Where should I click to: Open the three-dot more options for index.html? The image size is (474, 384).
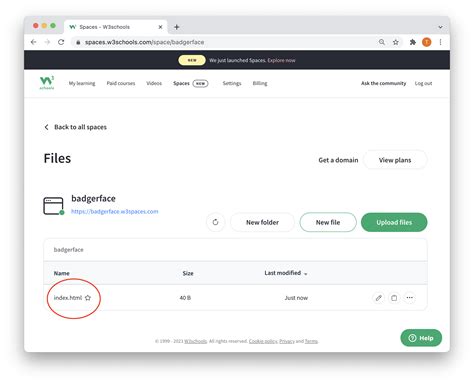pos(410,298)
